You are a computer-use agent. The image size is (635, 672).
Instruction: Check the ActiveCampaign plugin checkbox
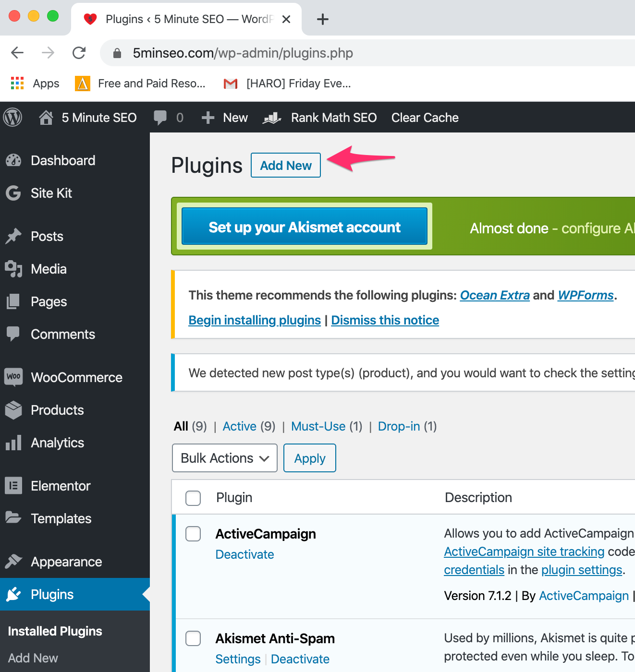pos(193,533)
